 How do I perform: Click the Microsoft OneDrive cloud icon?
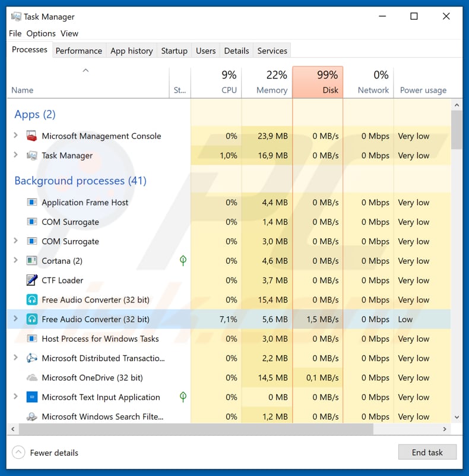pos(32,377)
